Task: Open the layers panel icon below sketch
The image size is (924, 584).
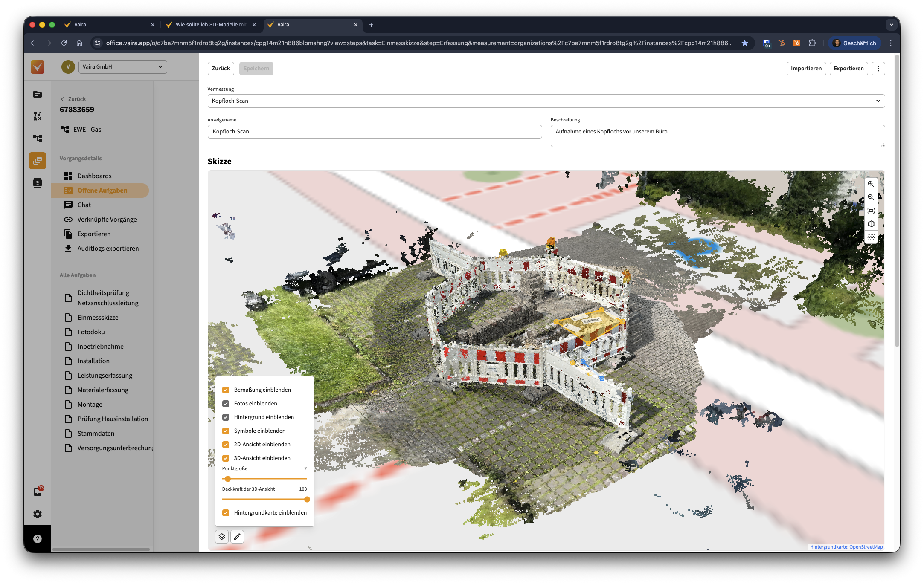Action: point(222,537)
